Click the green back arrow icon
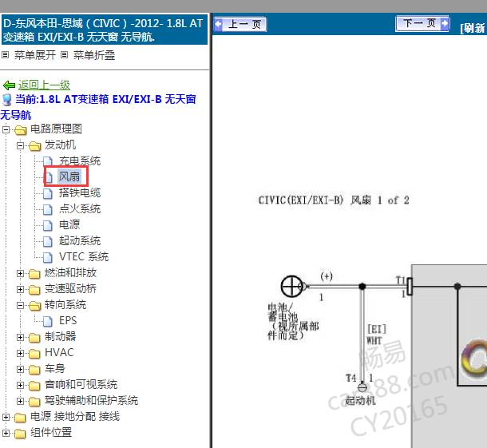 [x=9, y=85]
